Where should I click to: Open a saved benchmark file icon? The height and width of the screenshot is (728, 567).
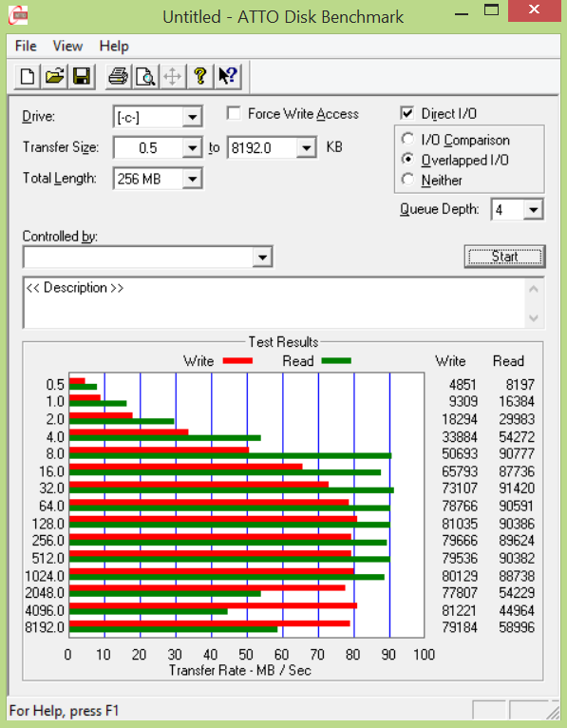[x=54, y=76]
